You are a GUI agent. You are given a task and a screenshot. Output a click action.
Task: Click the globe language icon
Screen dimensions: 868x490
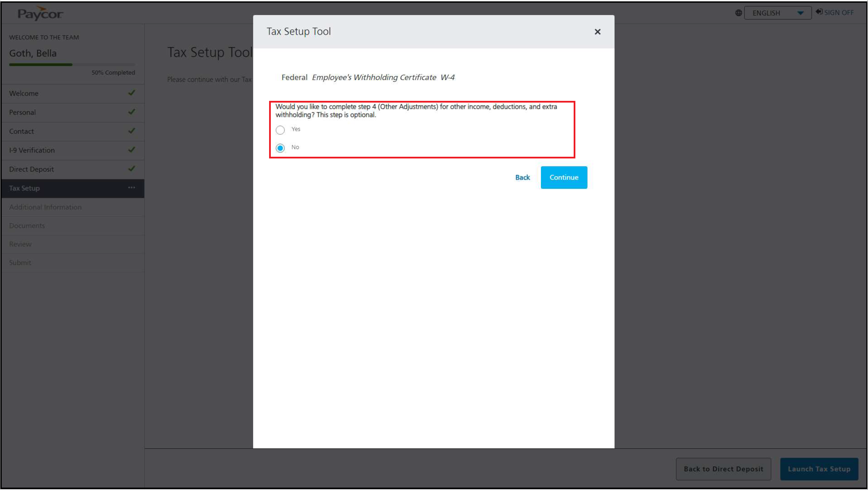738,13
